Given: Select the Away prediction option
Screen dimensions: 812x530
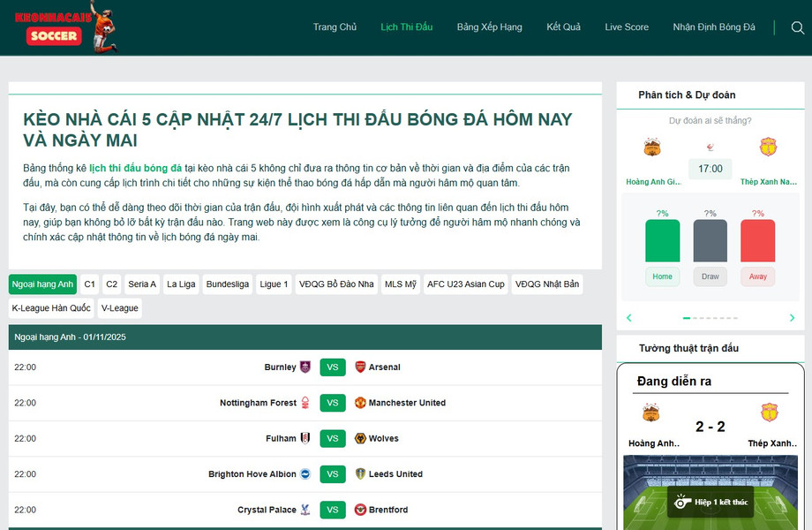Looking at the screenshot, I should tap(758, 276).
